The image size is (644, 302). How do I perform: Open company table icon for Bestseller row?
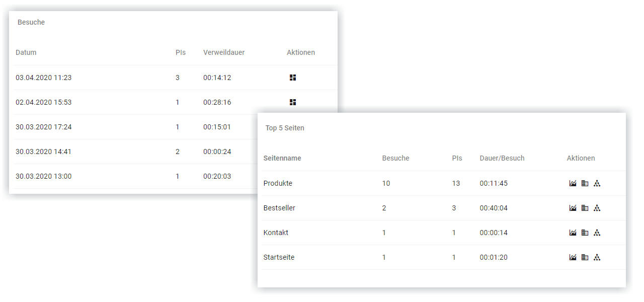pos(585,208)
